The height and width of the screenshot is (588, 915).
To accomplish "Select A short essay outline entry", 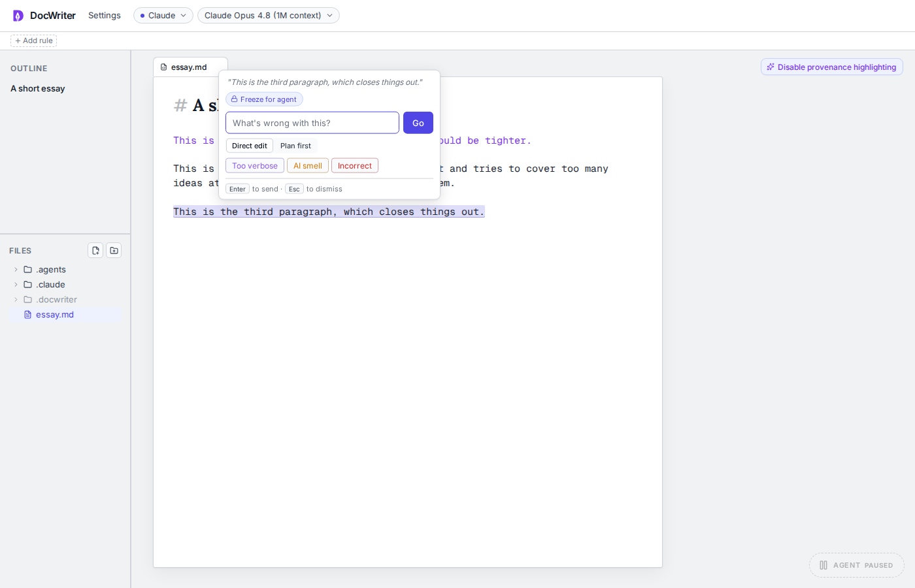I will point(38,89).
